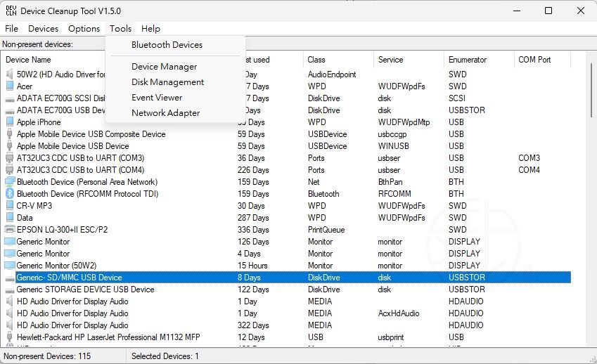Click the port icon for AT32UC3 CDC USB to UART (COM3)
The height and width of the screenshot is (364, 597).
pyautogui.click(x=10, y=158)
